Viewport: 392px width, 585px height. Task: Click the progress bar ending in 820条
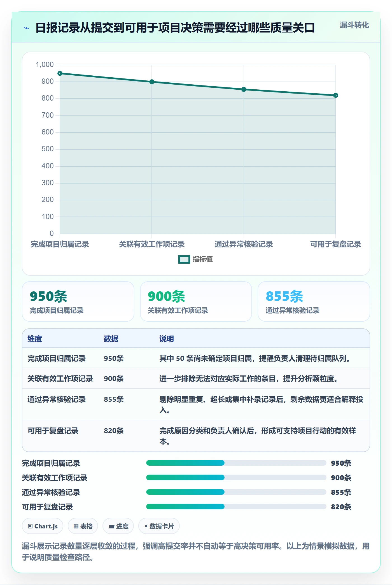tap(236, 507)
